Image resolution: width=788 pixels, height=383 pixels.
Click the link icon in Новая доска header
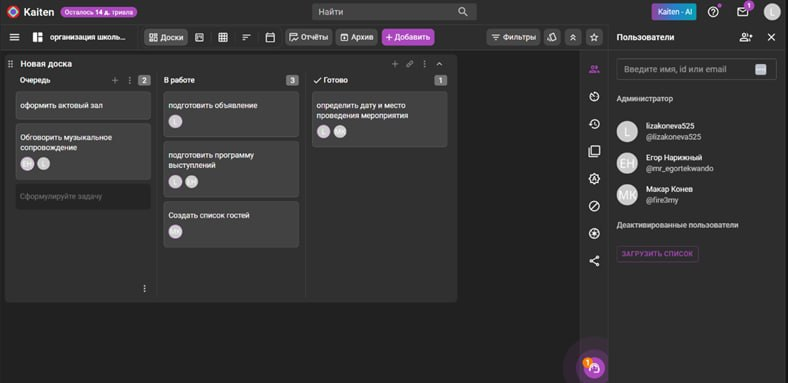tap(410, 64)
